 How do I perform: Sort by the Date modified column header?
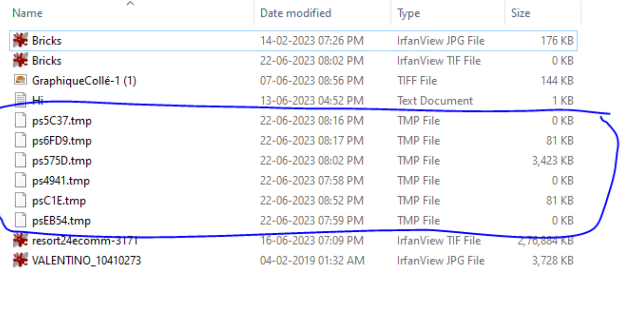296,13
